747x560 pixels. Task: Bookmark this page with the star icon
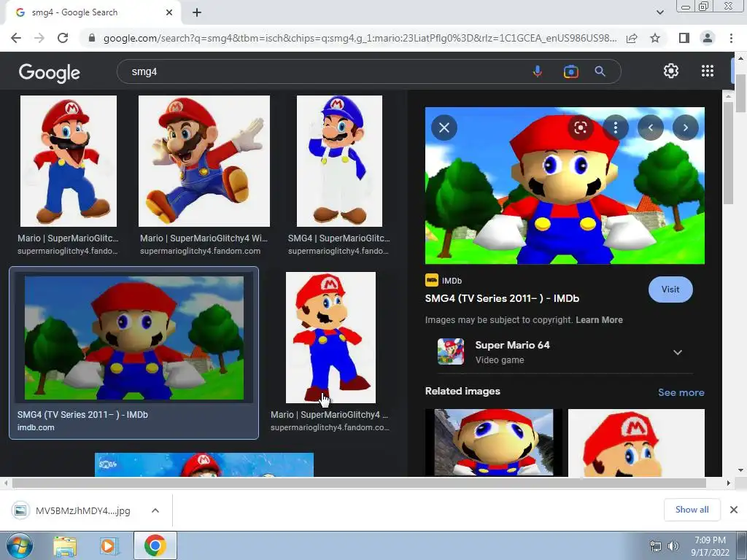655,38
